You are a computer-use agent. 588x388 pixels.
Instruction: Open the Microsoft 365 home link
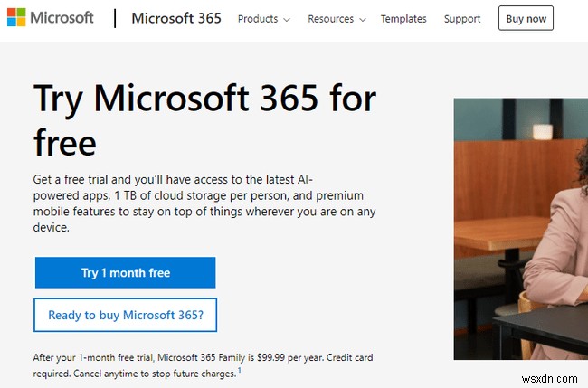click(176, 18)
